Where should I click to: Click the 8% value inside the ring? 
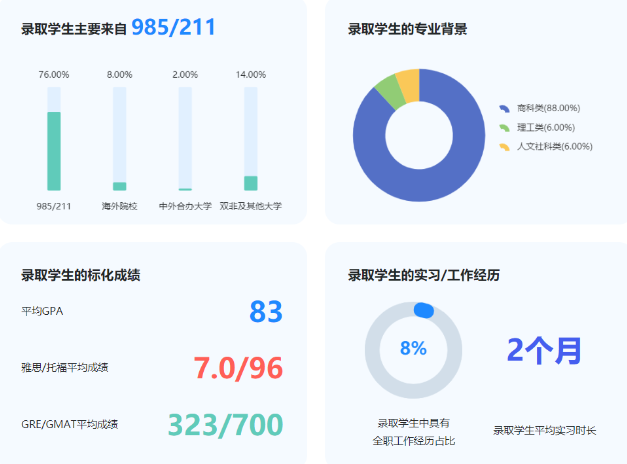(413, 348)
